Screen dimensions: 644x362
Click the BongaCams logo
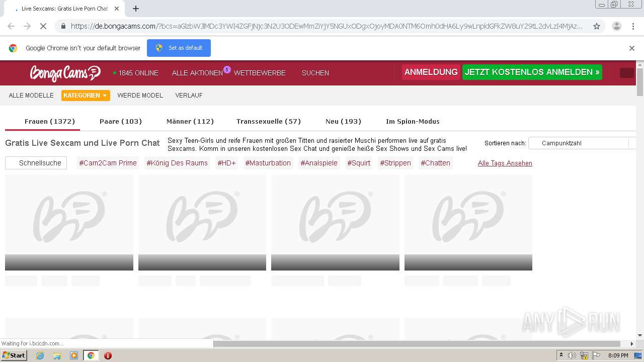65,73
